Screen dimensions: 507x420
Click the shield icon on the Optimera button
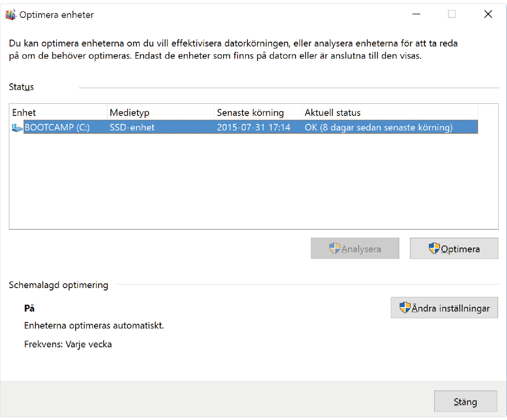tap(434, 249)
